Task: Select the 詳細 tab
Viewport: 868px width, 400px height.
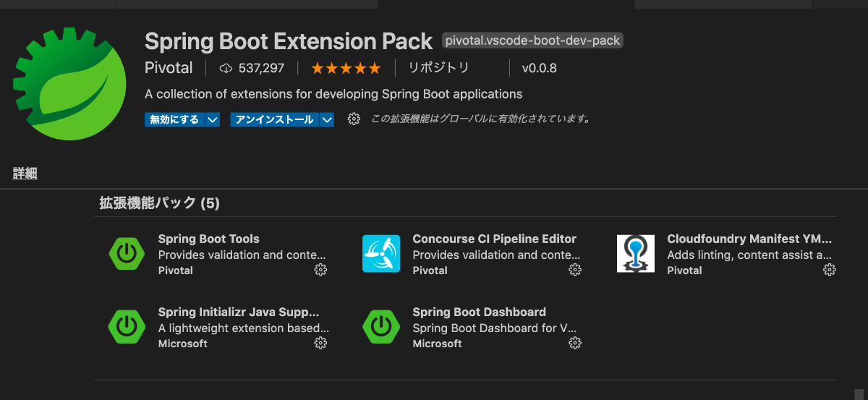Action: [x=25, y=174]
